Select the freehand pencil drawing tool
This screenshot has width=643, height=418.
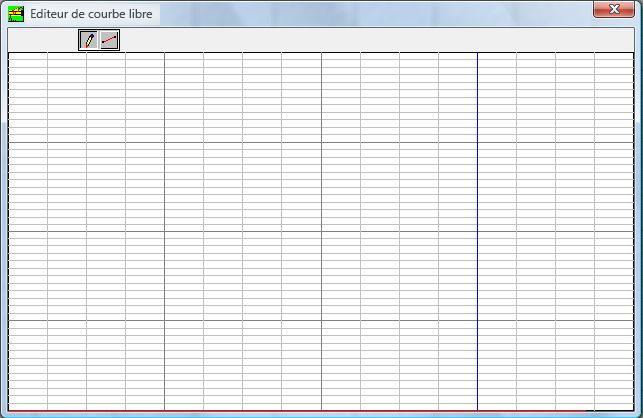(x=89, y=40)
